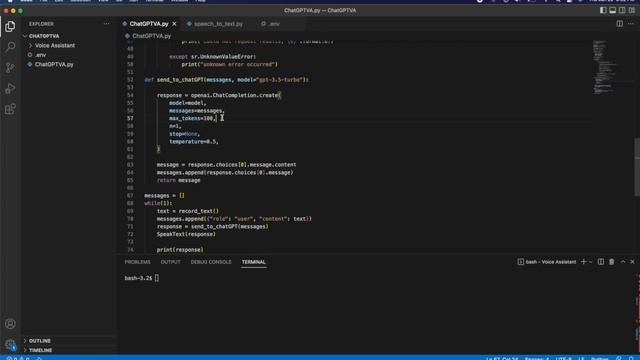Click the terminal prompt input area
Screen dimensions: 640x360
(x=157, y=278)
